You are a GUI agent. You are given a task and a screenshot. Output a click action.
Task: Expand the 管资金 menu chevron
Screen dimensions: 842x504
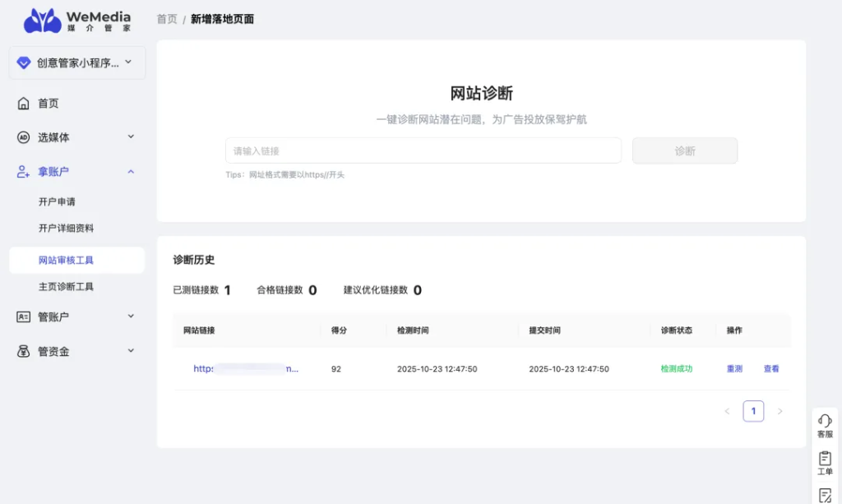click(130, 351)
